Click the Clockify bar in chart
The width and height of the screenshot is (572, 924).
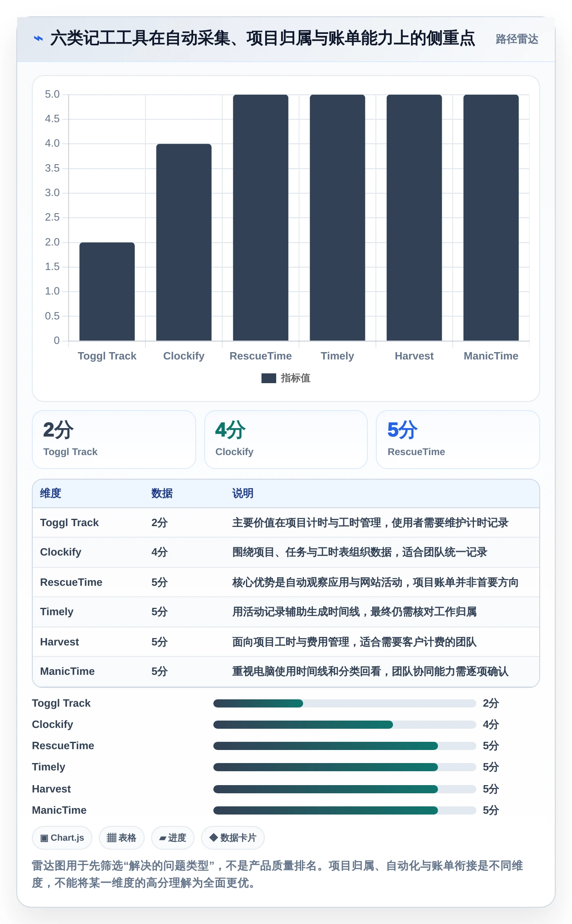click(184, 242)
